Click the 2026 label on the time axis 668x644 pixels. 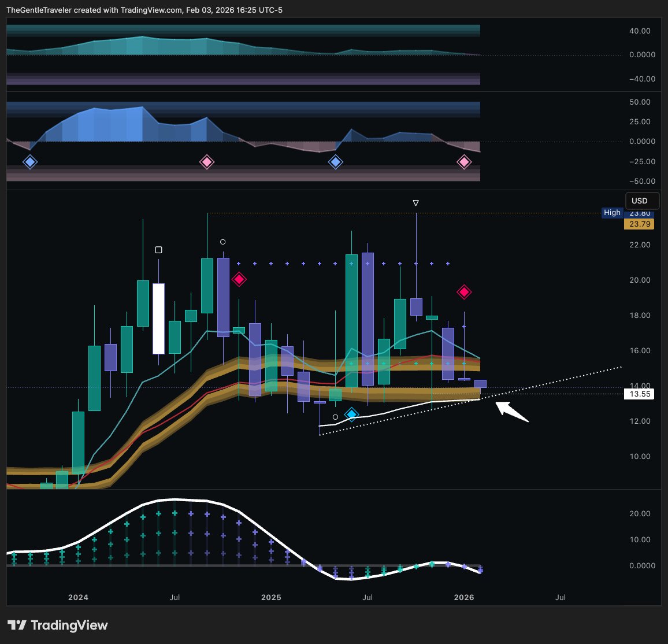coord(464,598)
